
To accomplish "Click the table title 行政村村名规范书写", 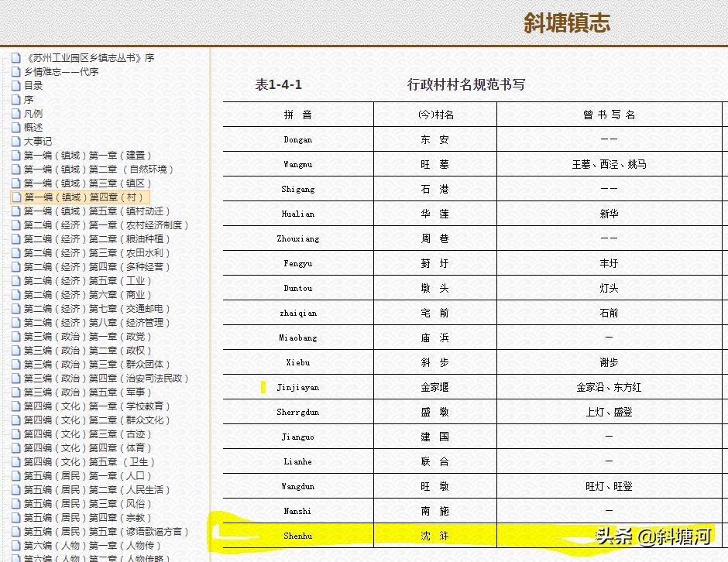I will (x=466, y=84).
